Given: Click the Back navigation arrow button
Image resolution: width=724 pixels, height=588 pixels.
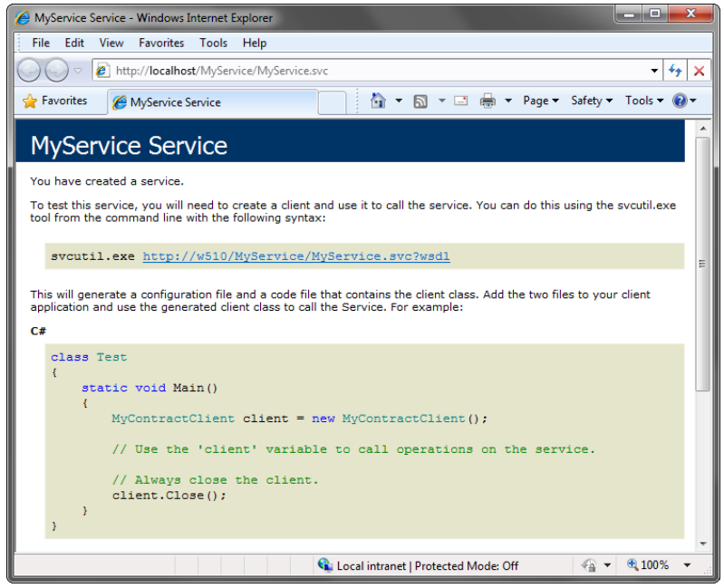Looking at the screenshot, I should point(29,70).
